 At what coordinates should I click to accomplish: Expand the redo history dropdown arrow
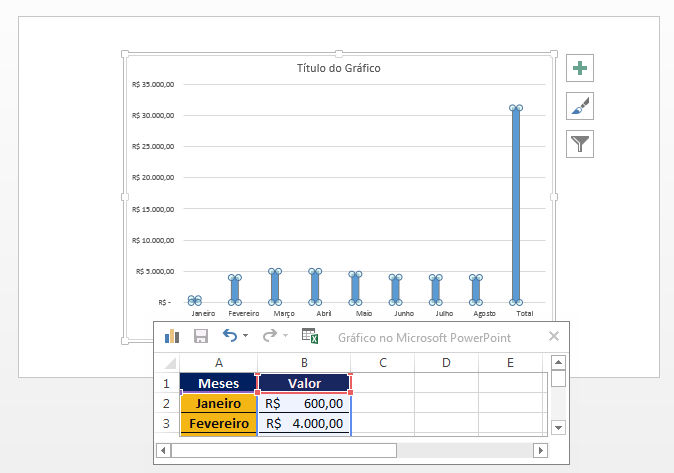click(x=285, y=337)
